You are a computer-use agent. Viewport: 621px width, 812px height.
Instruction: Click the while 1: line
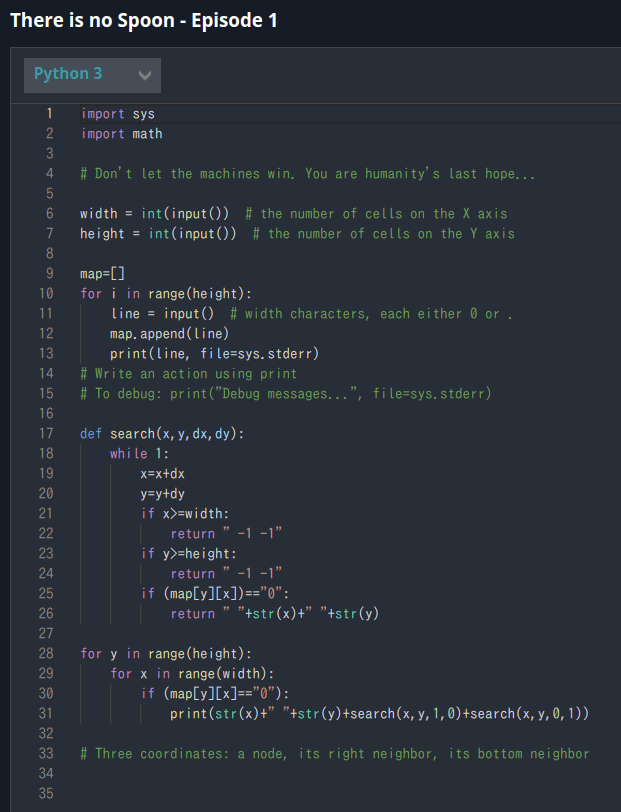[139, 454]
